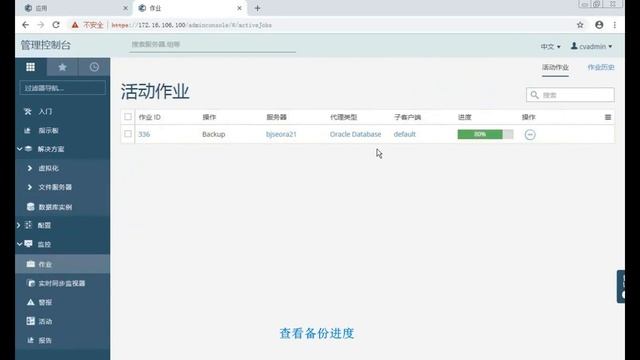Click the magnifier icon in table search
Screen dimensions: 640x360
click(534, 95)
